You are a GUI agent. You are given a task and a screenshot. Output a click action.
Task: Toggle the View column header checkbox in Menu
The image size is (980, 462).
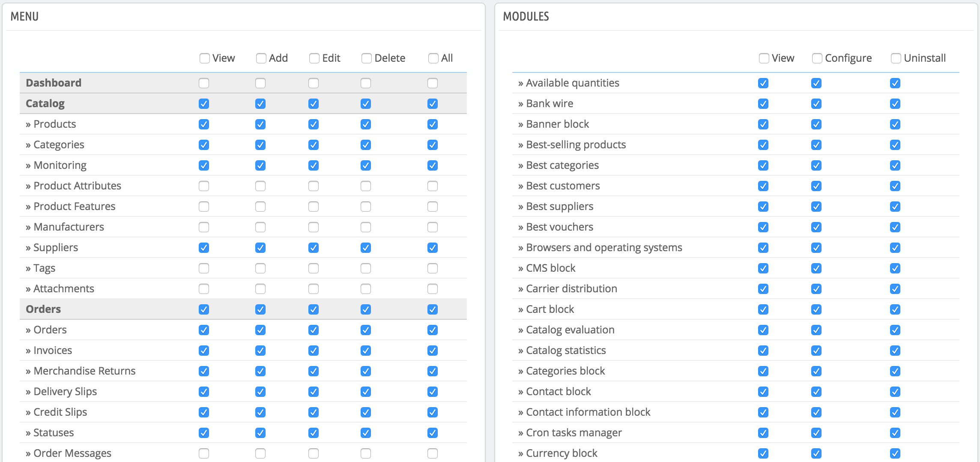pos(205,58)
